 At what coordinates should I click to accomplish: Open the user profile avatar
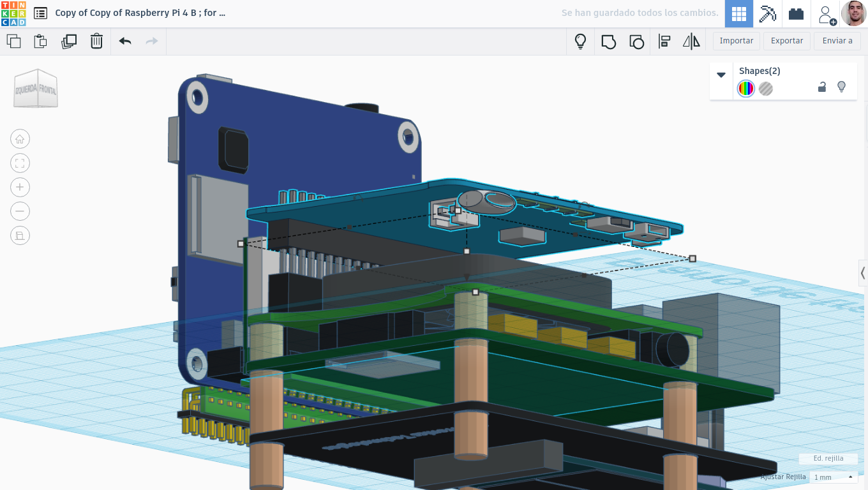coord(854,13)
